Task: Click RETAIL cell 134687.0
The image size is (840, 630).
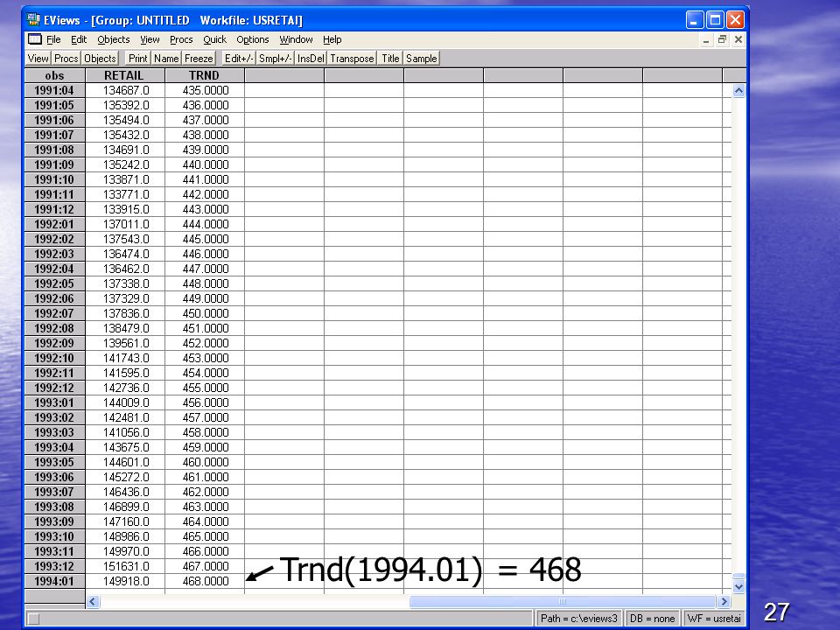Action: click(125, 90)
